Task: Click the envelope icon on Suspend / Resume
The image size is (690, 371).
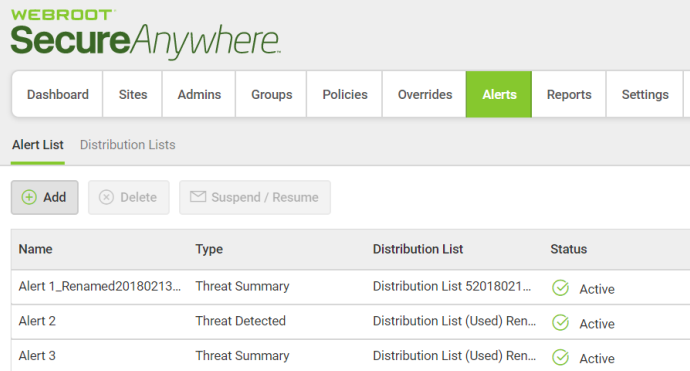Action: (198, 196)
